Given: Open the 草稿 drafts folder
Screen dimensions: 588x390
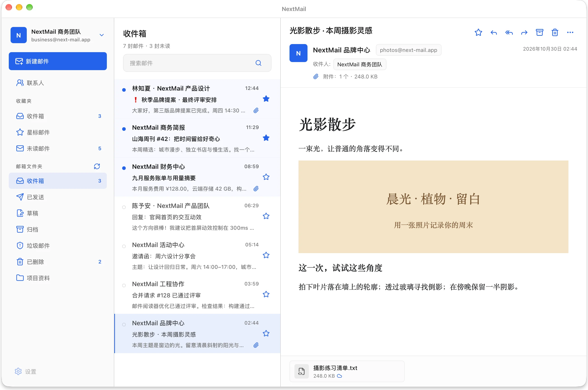Looking at the screenshot, I should tap(58, 213).
